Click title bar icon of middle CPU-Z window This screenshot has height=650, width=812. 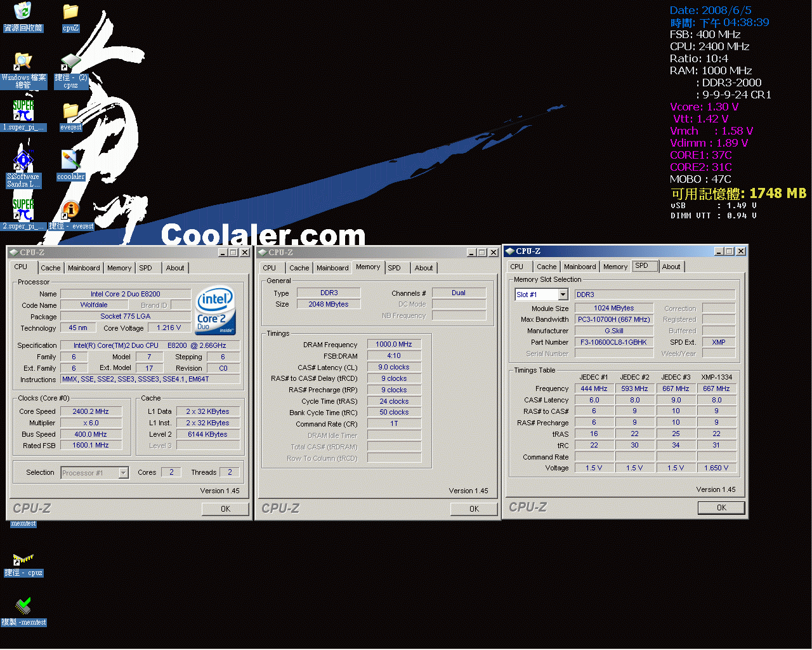point(262,253)
